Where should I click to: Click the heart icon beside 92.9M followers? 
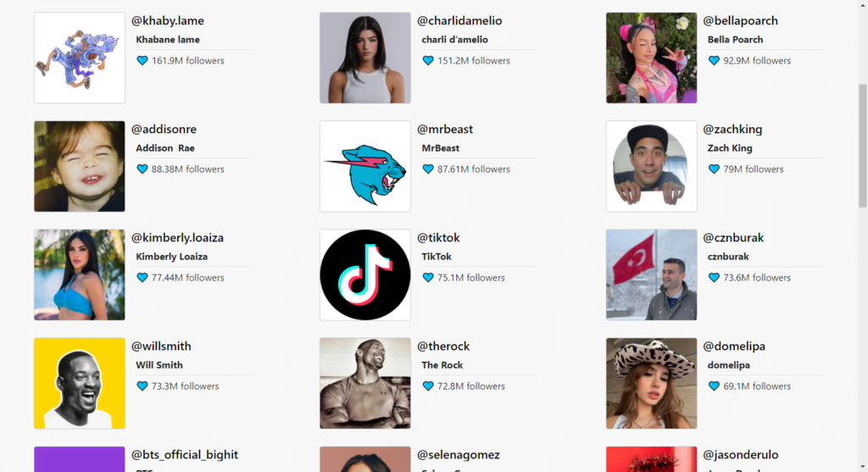tap(714, 60)
